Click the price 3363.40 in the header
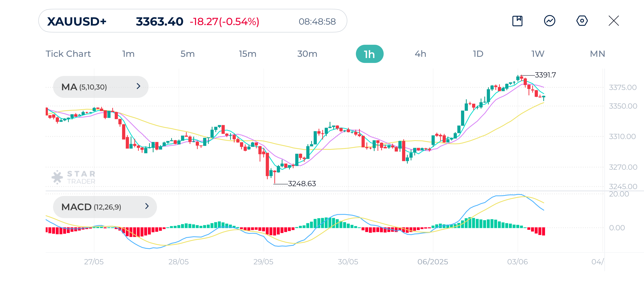644x283 pixels. pos(159,22)
